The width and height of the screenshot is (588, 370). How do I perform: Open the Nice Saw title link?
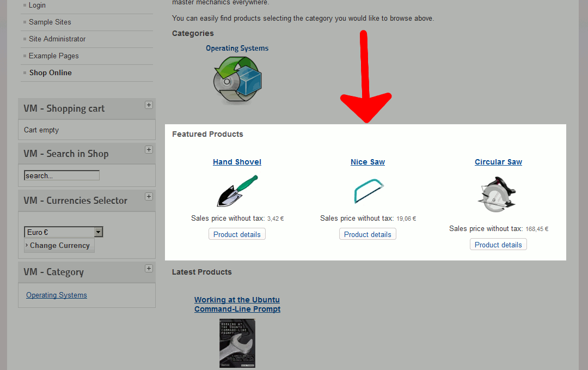367,162
